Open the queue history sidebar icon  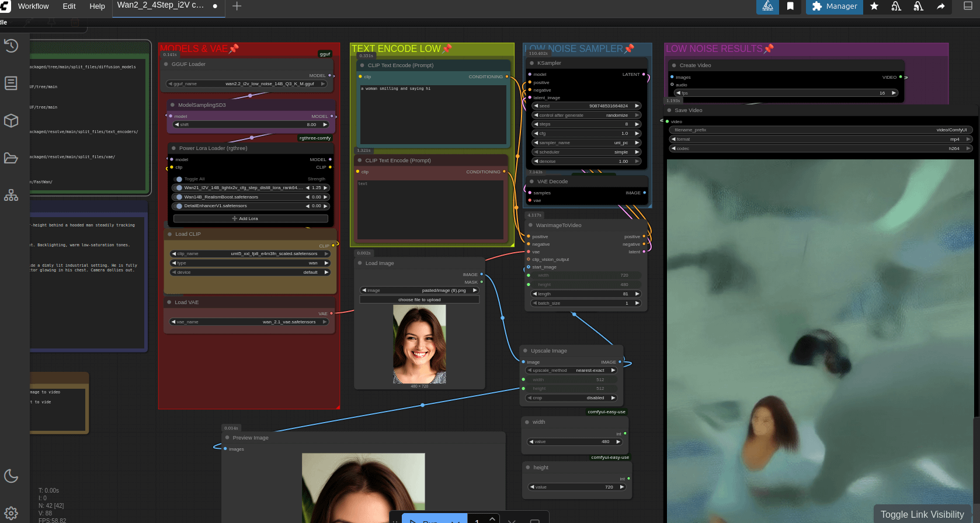11,46
